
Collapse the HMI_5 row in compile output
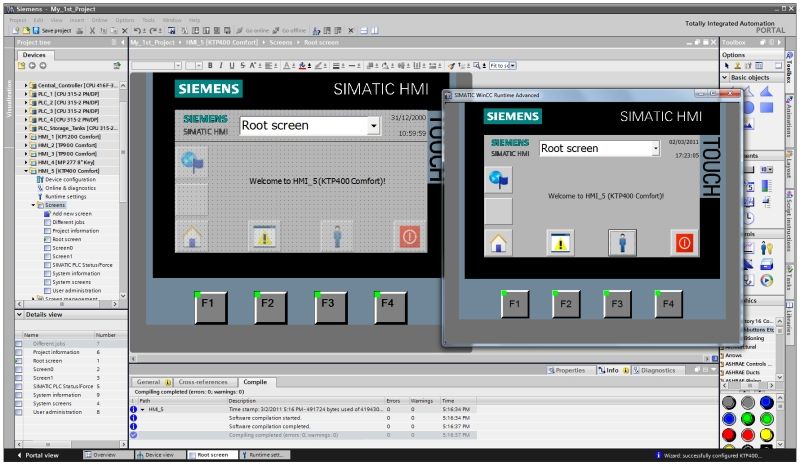[142, 409]
